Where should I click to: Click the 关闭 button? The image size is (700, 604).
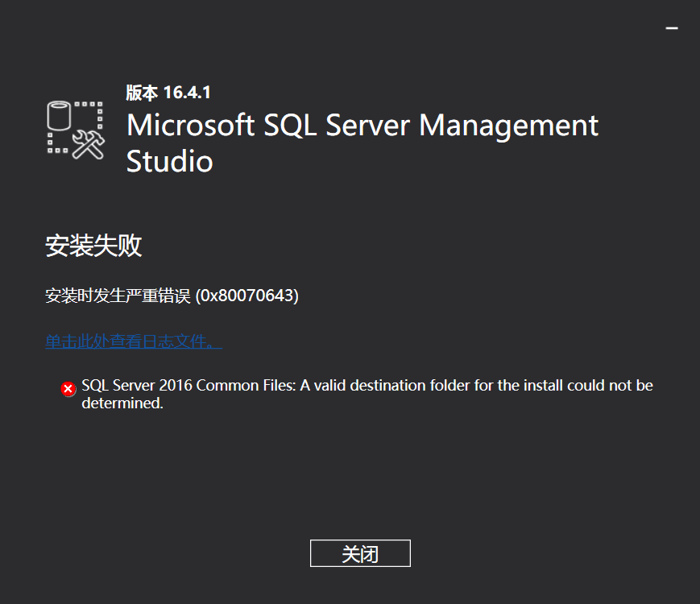360,553
